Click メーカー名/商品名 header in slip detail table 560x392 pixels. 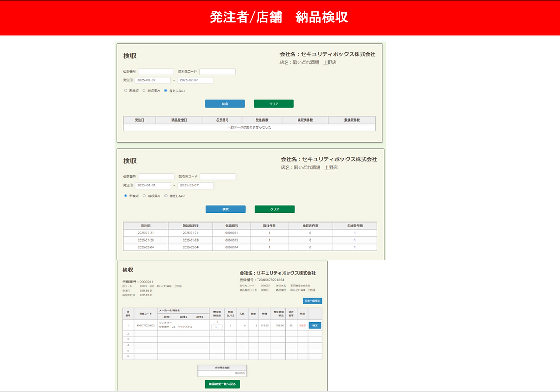point(184,310)
